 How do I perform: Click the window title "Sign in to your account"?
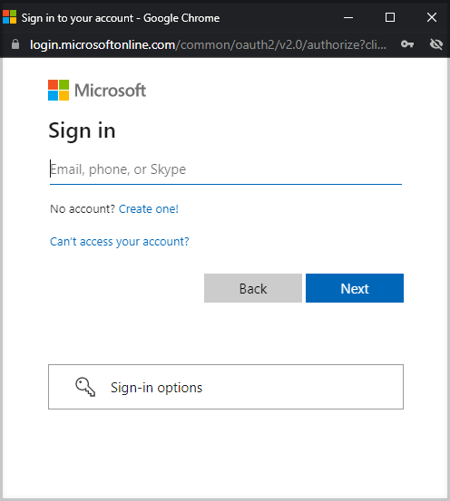click(x=77, y=18)
